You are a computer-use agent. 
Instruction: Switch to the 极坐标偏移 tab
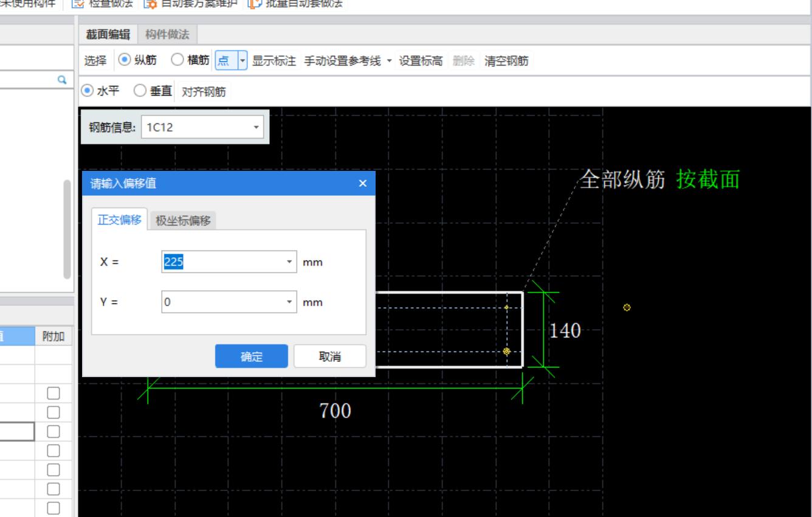[x=183, y=221]
